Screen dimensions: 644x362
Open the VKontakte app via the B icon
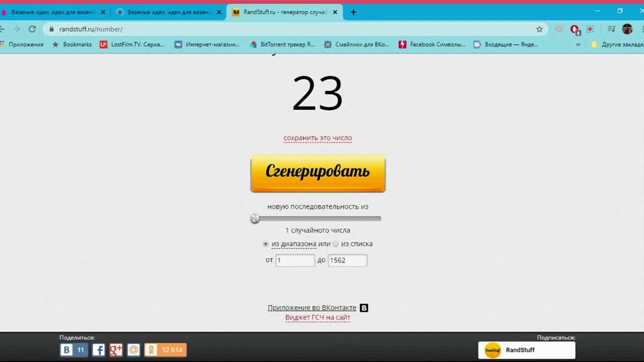coord(363,307)
